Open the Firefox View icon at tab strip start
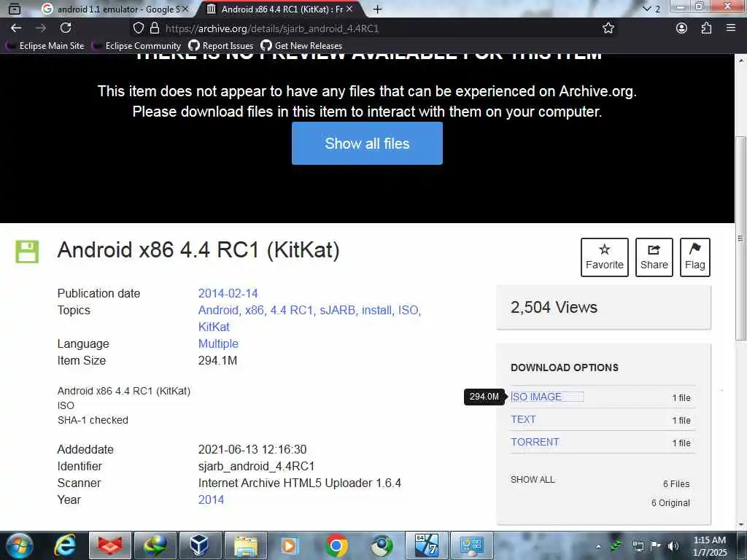This screenshot has width=747, height=560. (15, 9)
